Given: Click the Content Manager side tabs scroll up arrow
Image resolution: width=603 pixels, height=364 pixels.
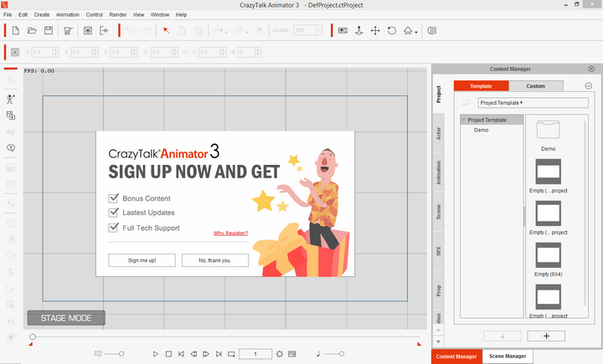Looking at the screenshot, I should pos(438,331).
